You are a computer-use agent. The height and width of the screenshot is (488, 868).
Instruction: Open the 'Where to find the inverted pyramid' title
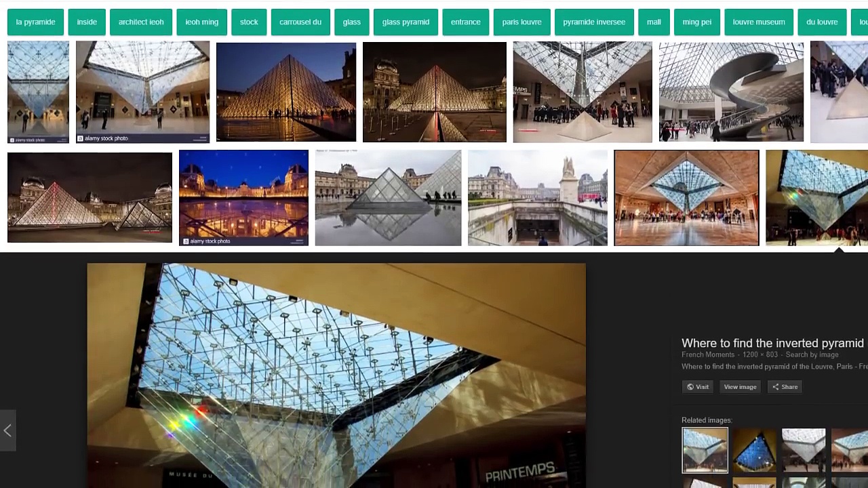click(x=772, y=343)
